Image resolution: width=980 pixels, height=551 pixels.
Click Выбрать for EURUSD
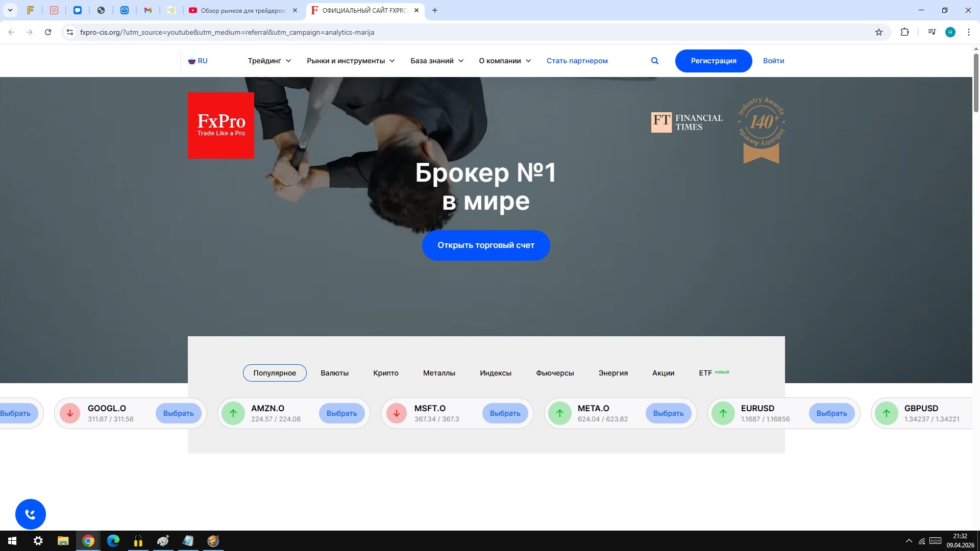pos(831,413)
